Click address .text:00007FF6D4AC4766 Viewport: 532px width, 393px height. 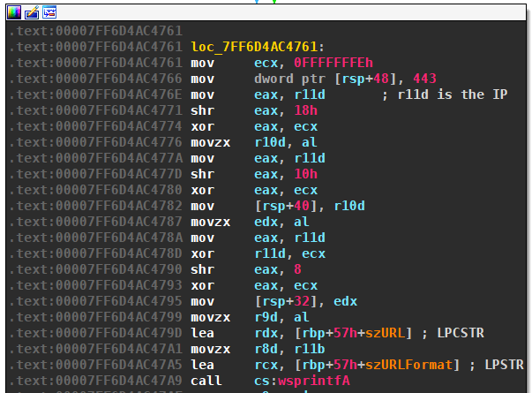[x=95, y=79]
